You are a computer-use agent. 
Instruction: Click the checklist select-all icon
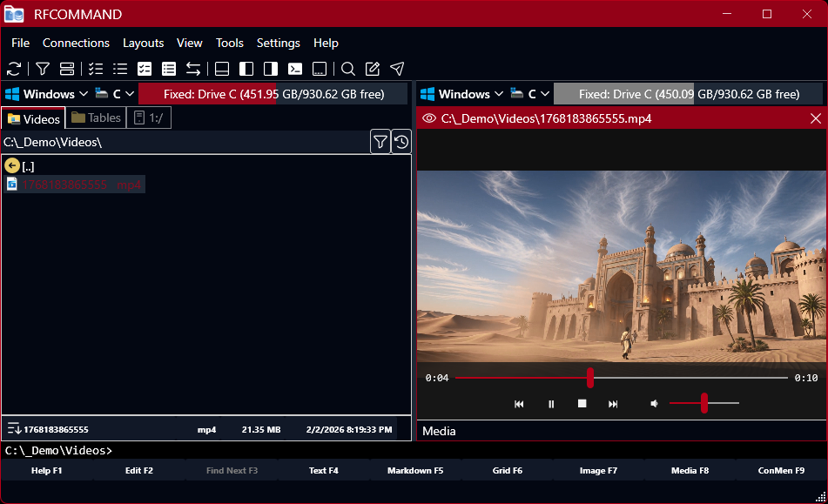tap(96, 69)
